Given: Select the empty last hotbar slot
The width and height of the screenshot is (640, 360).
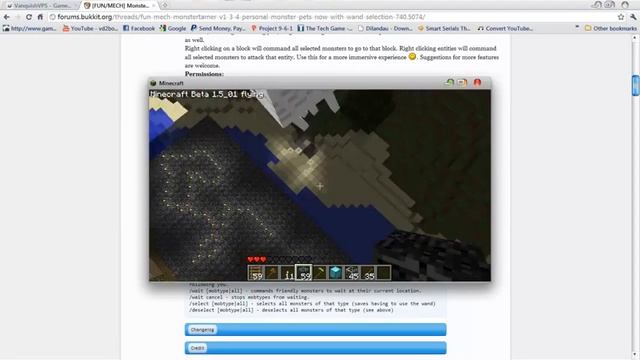Looking at the screenshot, I should [383, 273].
